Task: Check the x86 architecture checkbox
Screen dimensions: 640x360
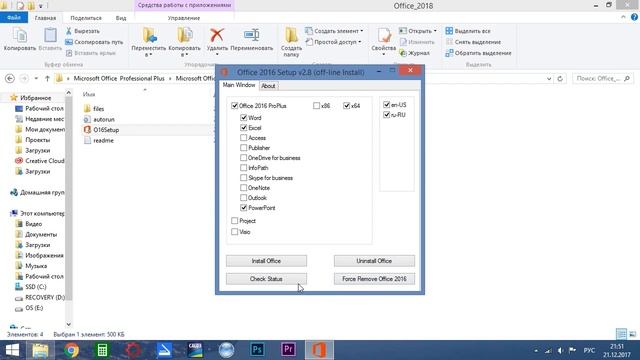Action: pos(316,106)
